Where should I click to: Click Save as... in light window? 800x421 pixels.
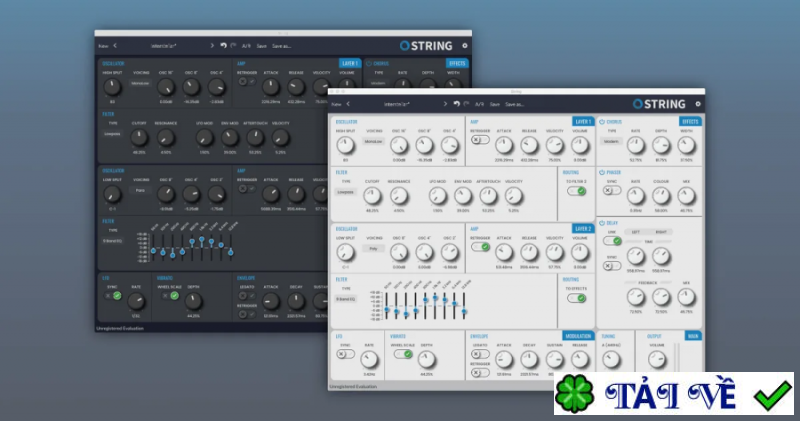(x=513, y=103)
